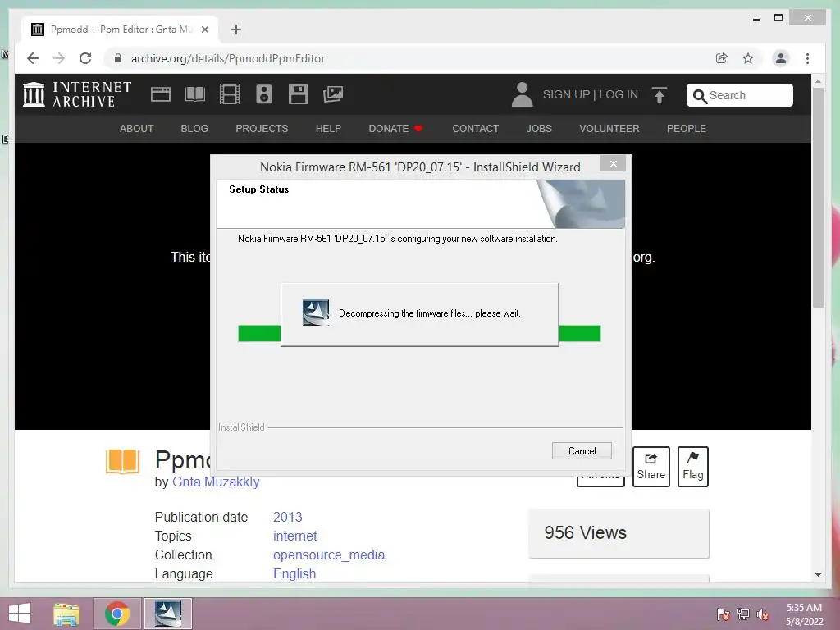This screenshot has height=630, width=840.
Task: Open the PEOPLE menu item
Action: pyautogui.click(x=687, y=129)
